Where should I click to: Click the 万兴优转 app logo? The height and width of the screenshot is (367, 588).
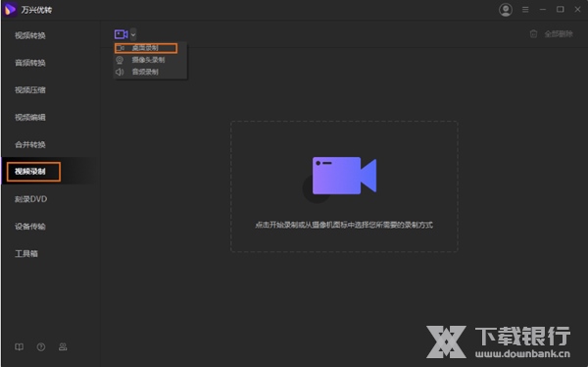[x=10, y=10]
